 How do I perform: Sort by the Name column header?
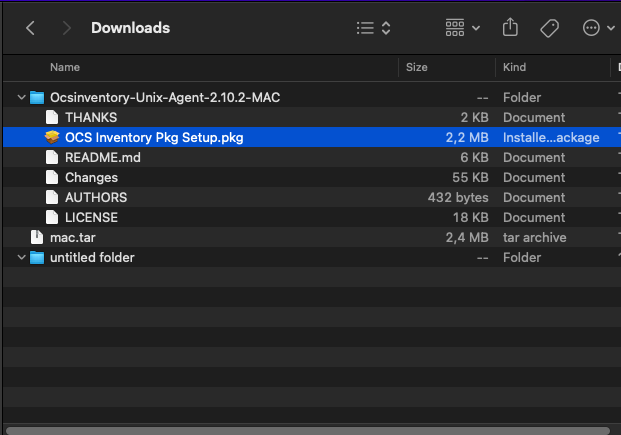(x=65, y=67)
